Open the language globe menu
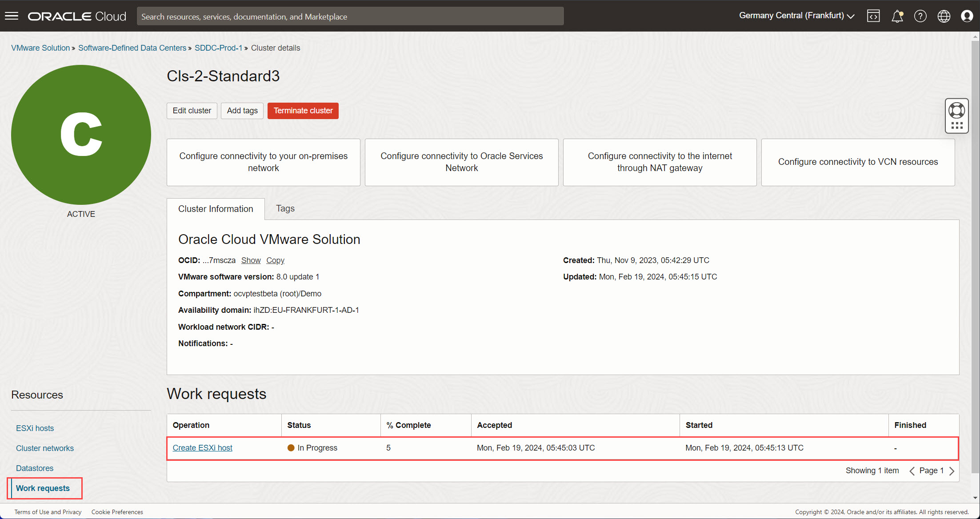The width and height of the screenshot is (980, 519). [944, 16]
